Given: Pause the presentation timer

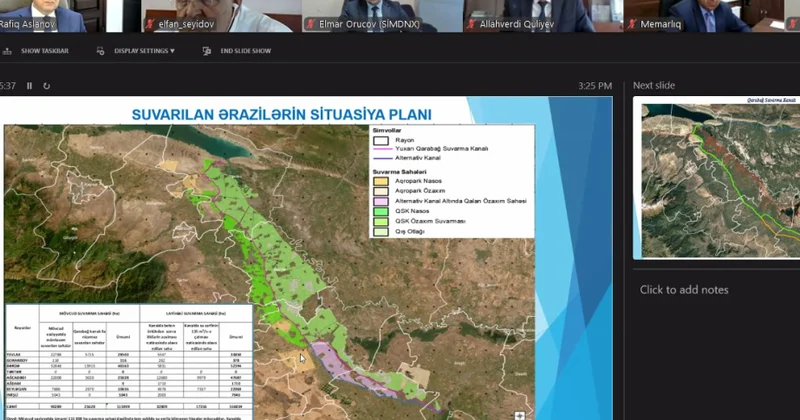Looking at the screenshot, I should click(x=29, y=86).
